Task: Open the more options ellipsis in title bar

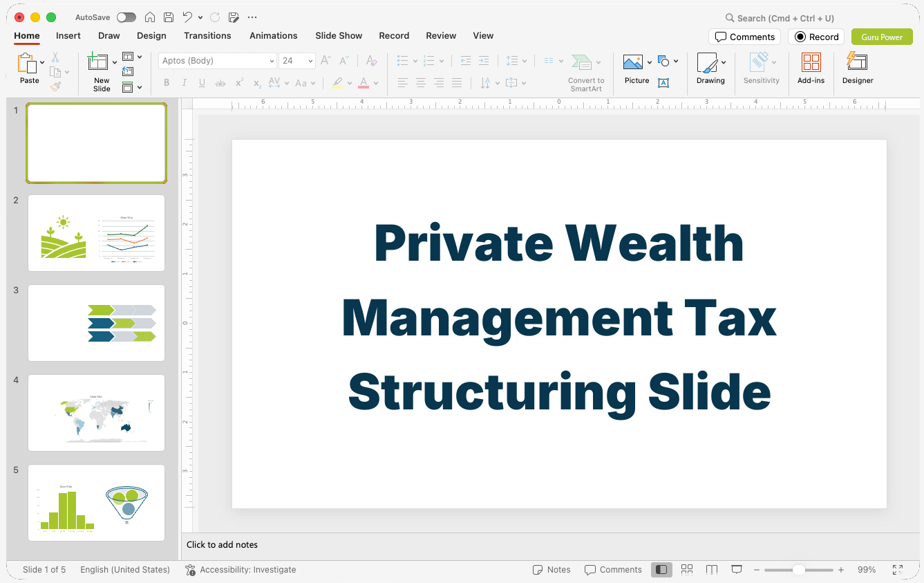Action: pos(252,17)
